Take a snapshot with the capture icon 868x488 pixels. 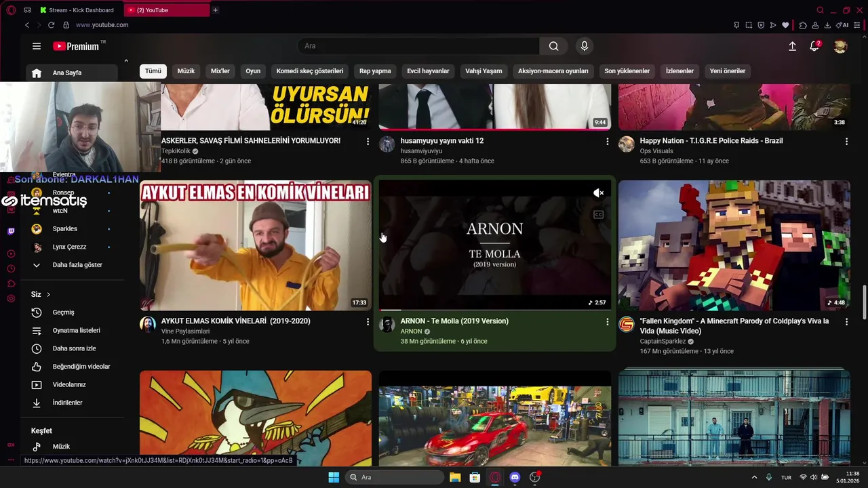coord(749,25)
